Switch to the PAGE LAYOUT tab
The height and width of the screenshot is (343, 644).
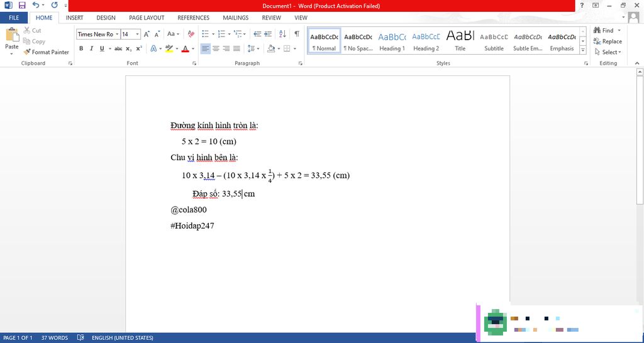pyautogui.click(x=147, y=18)
